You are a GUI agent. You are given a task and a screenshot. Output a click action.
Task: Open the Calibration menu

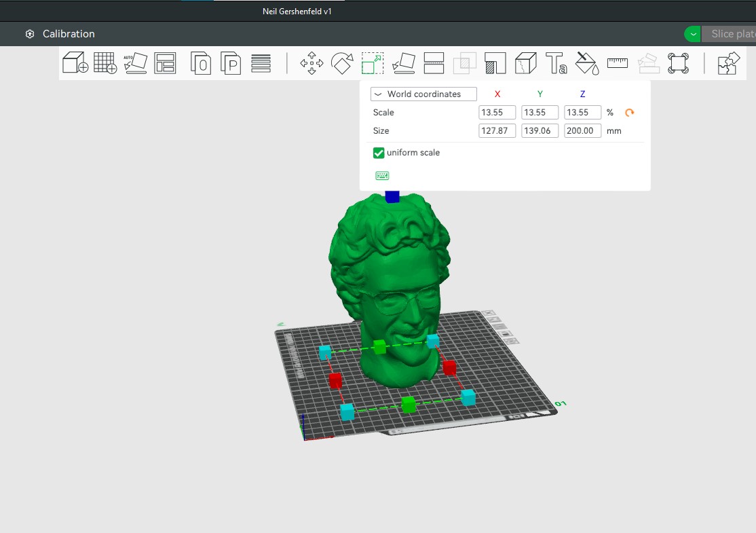[x=69, y=34]
